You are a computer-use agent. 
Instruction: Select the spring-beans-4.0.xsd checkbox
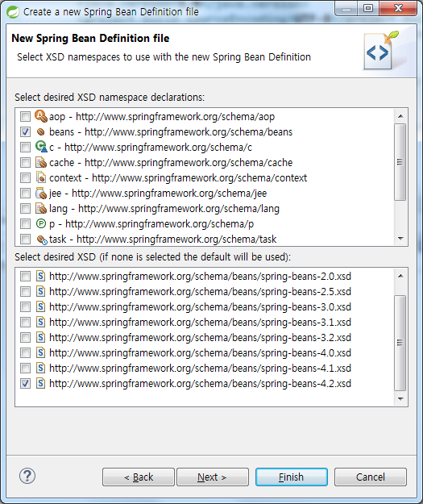[25, 353]
